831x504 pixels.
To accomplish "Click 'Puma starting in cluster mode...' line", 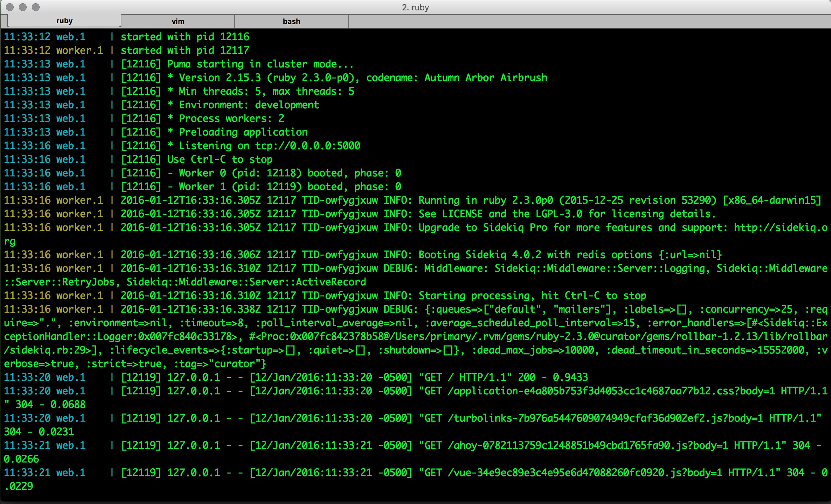I will pyautogui.click(x=260, y=64).
